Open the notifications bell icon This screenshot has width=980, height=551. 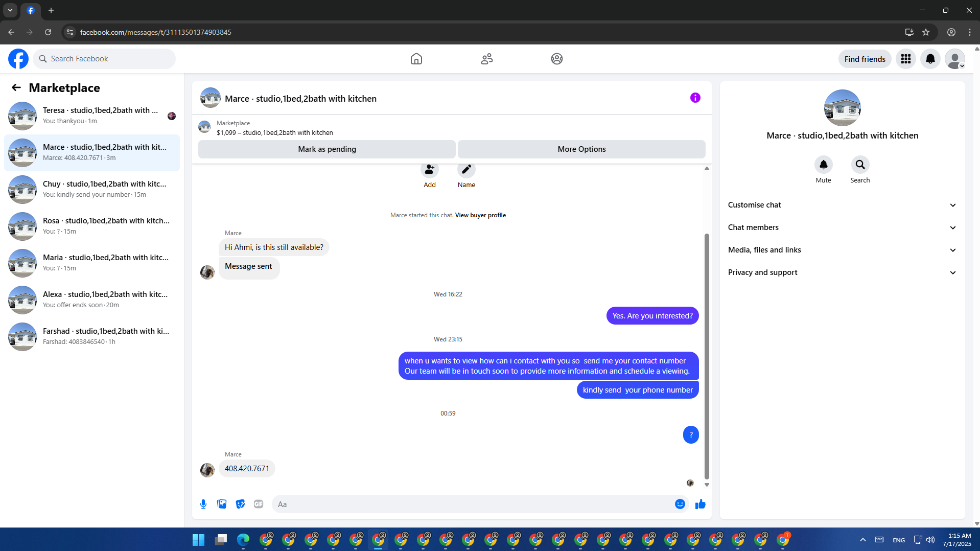tap(930, 59)
